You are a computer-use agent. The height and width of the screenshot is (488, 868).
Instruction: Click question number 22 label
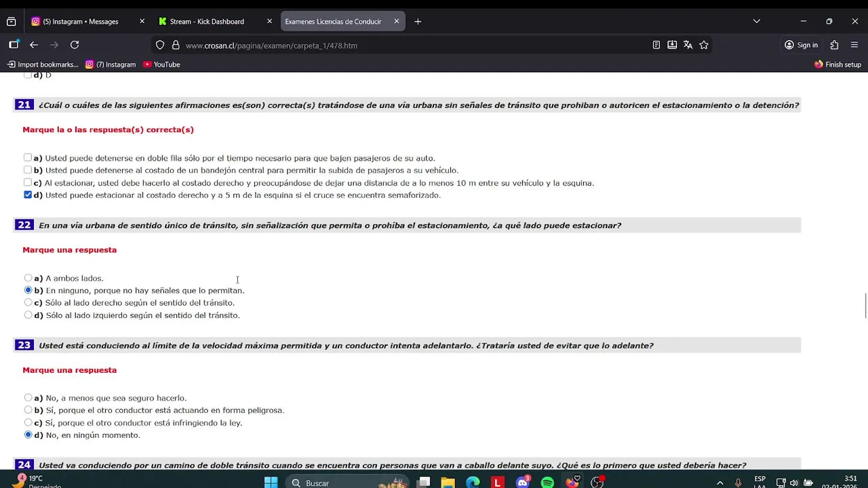24,225
